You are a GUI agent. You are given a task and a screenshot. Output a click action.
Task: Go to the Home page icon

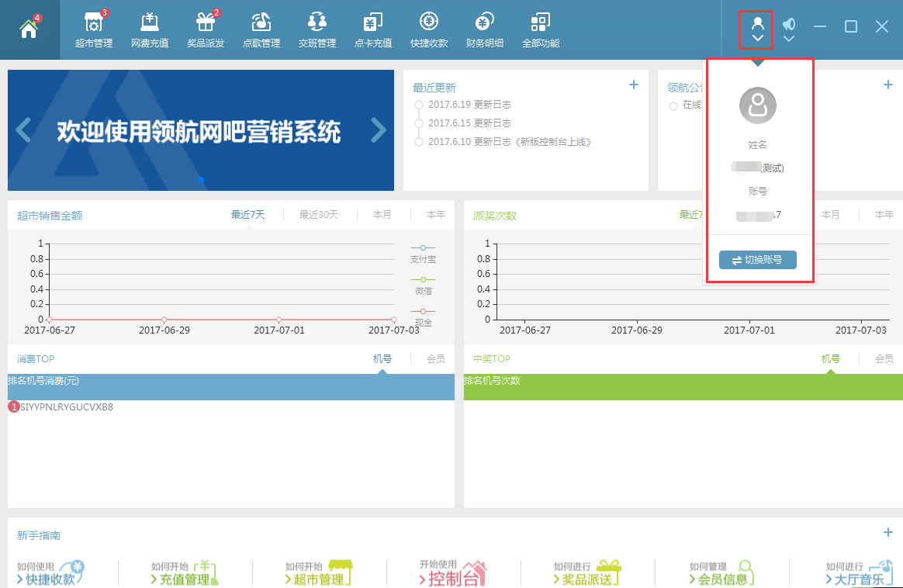(x=29, y=29)
